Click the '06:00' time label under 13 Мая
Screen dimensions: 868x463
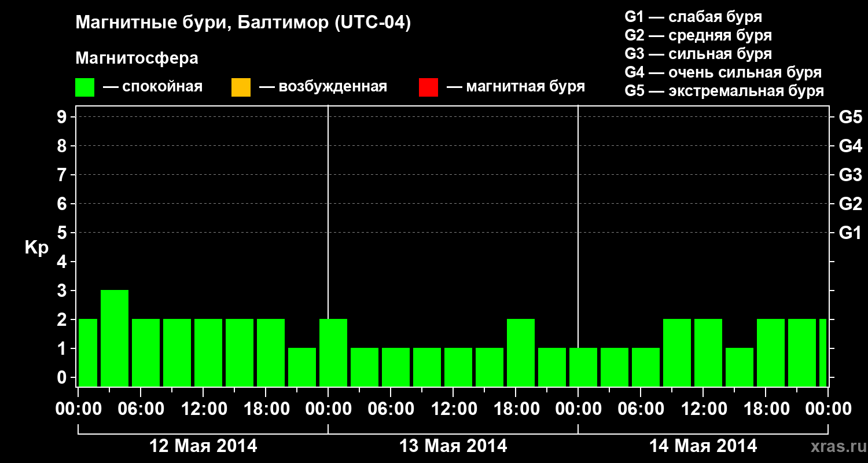click(391, 409)
